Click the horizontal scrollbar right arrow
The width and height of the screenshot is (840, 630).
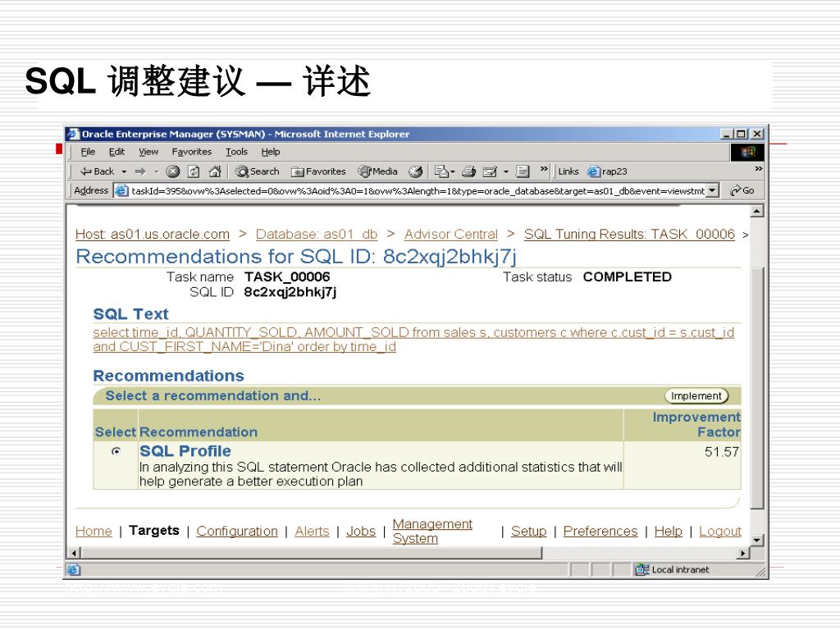[x=743, y=553]
